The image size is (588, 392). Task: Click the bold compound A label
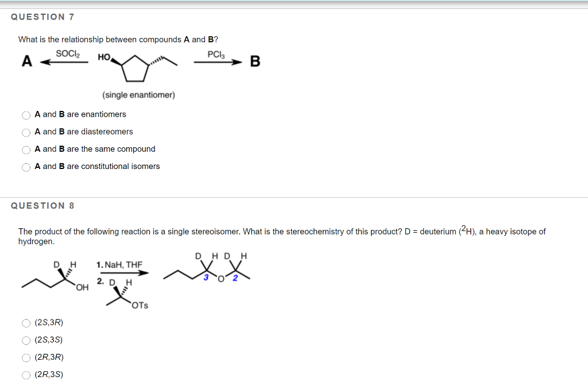26,61
